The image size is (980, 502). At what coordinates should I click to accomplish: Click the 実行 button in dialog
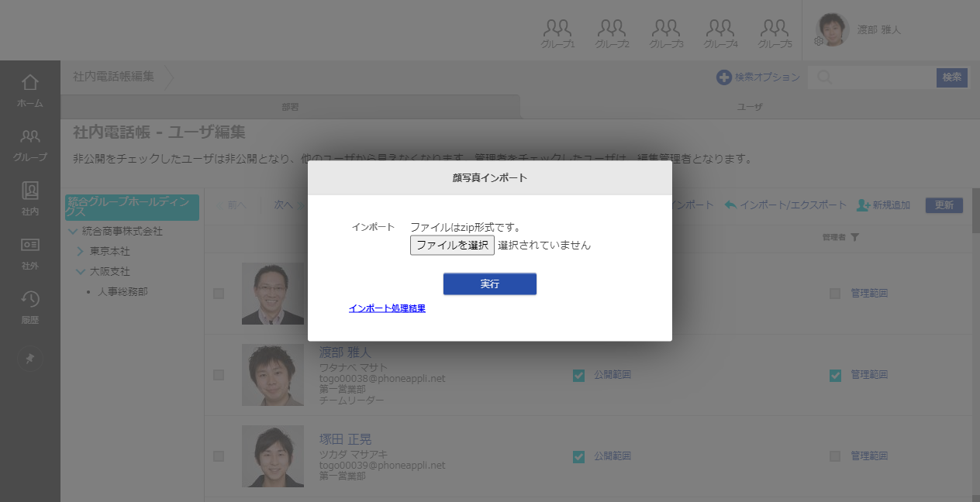[489, 284]
